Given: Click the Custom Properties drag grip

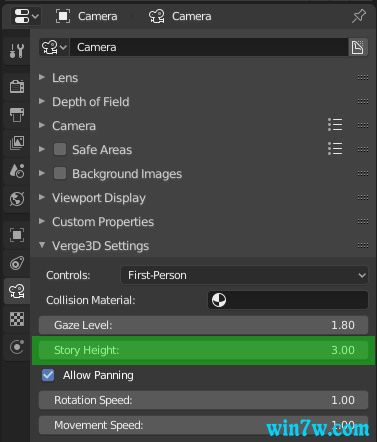Looking at the screenshot, I should point(363,221).
